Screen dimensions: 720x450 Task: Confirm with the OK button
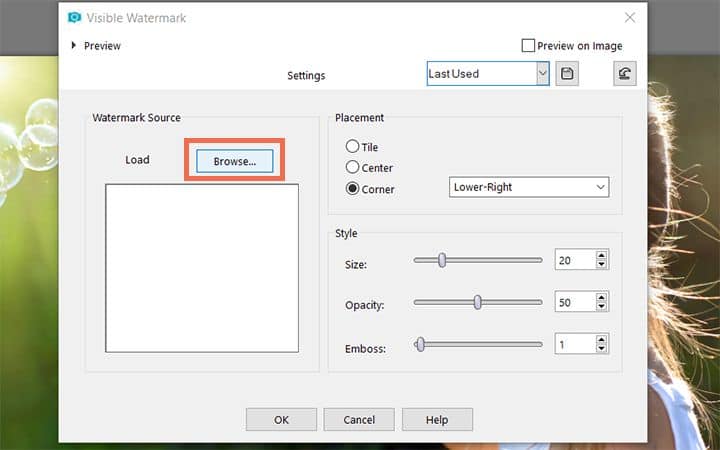281,419
